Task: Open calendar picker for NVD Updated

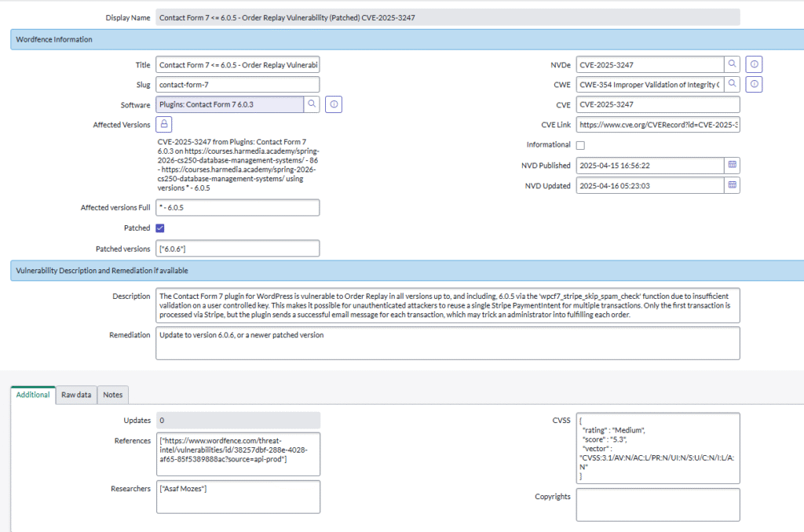Action: coord(732,185)
